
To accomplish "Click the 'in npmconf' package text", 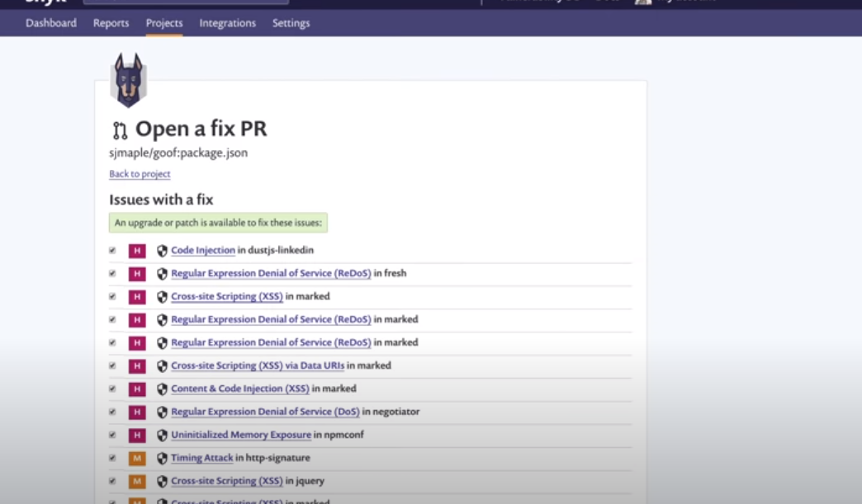I will point(339,435).
